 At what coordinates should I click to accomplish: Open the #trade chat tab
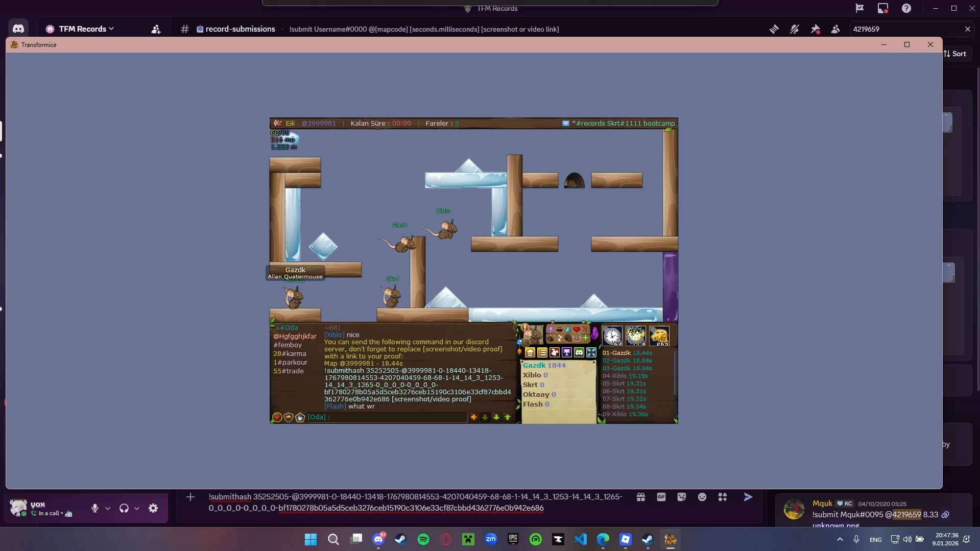point(289,371)
